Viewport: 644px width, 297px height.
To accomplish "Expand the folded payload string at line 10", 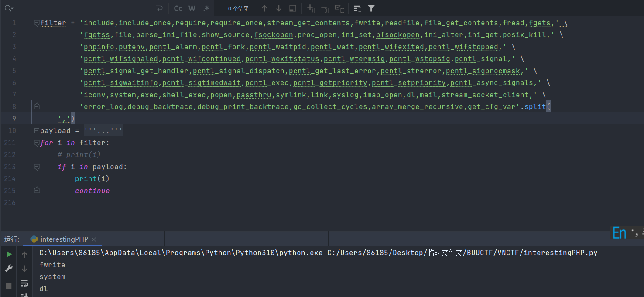I will tap(37, 130).
